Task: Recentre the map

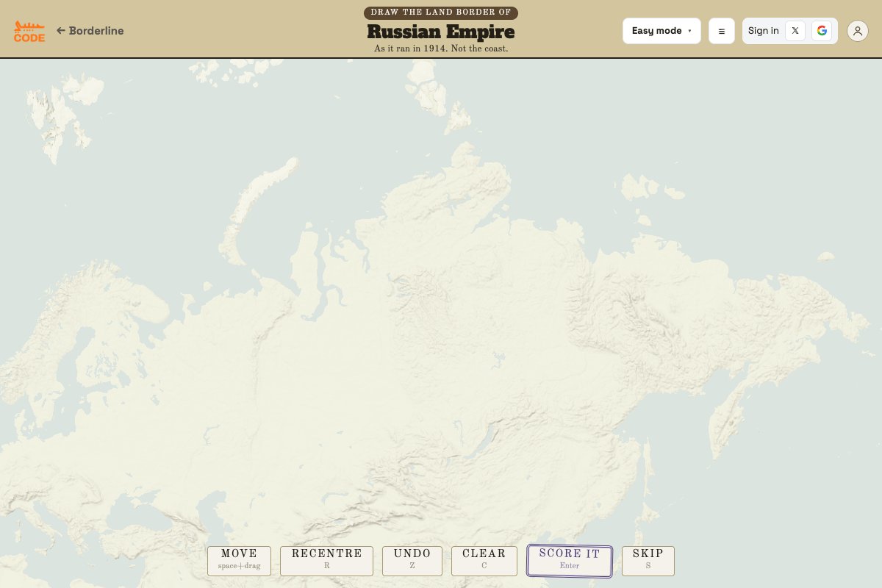Action: click(326, 561)
